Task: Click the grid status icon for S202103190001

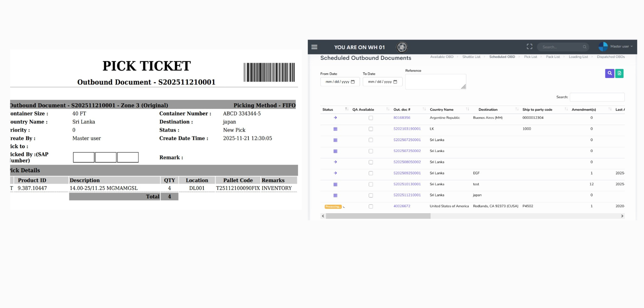Action: (335, 129)
